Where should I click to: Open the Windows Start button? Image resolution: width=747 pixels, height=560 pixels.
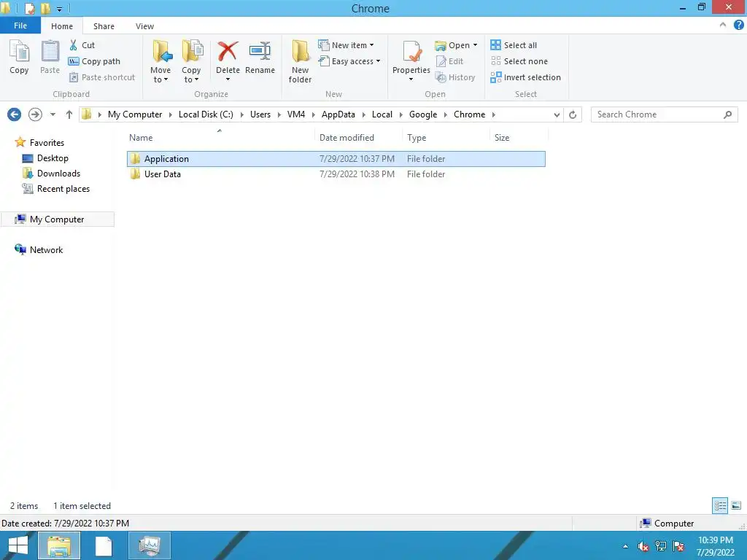[18, 545]
